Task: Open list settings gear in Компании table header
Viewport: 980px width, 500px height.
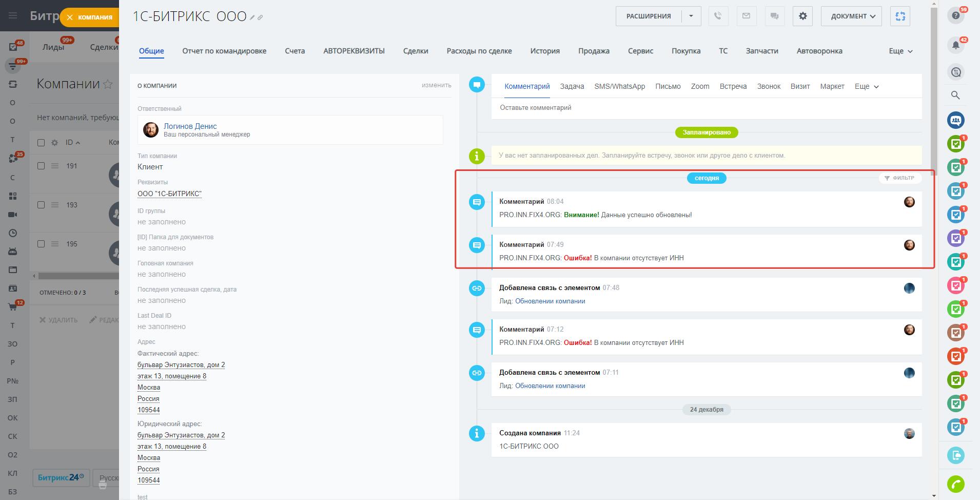Action: 54,143
